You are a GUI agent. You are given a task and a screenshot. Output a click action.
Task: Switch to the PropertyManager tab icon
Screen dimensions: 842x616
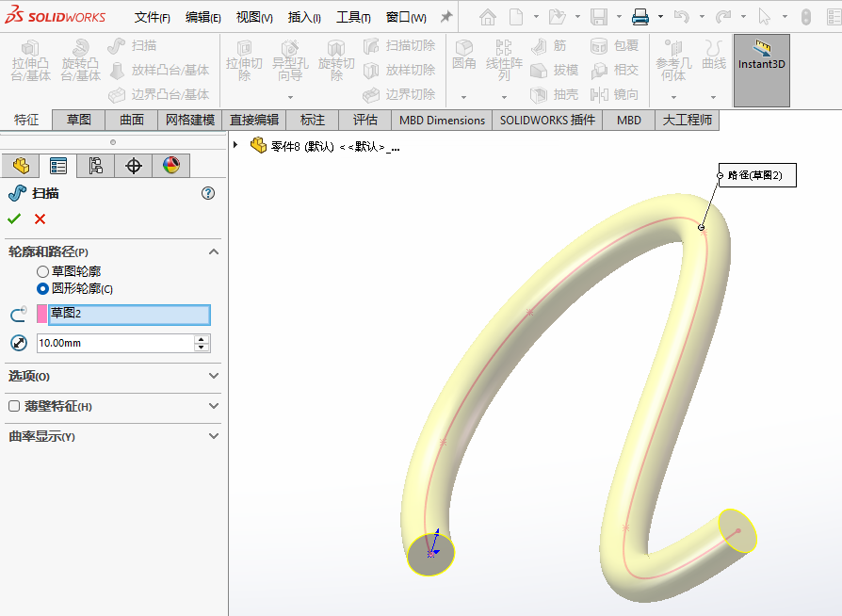[x=58, y=166]
